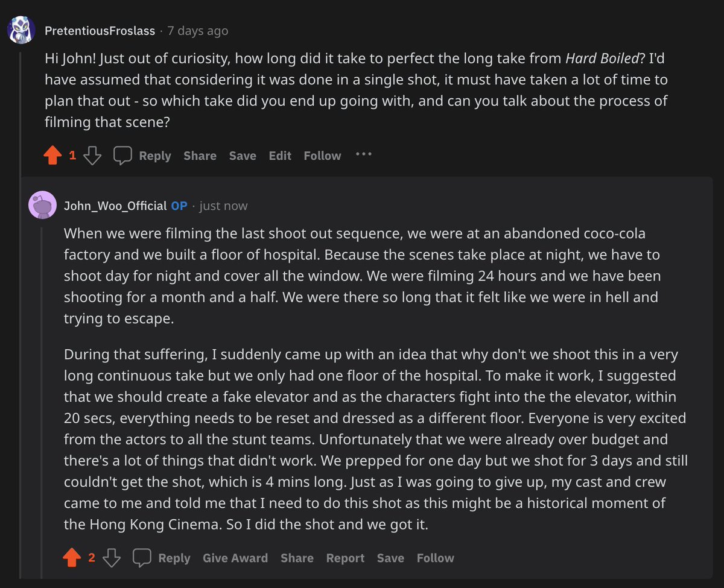724x588 pixels.
Task: Open the three-dots overflow menu
Action: [364, 154]
